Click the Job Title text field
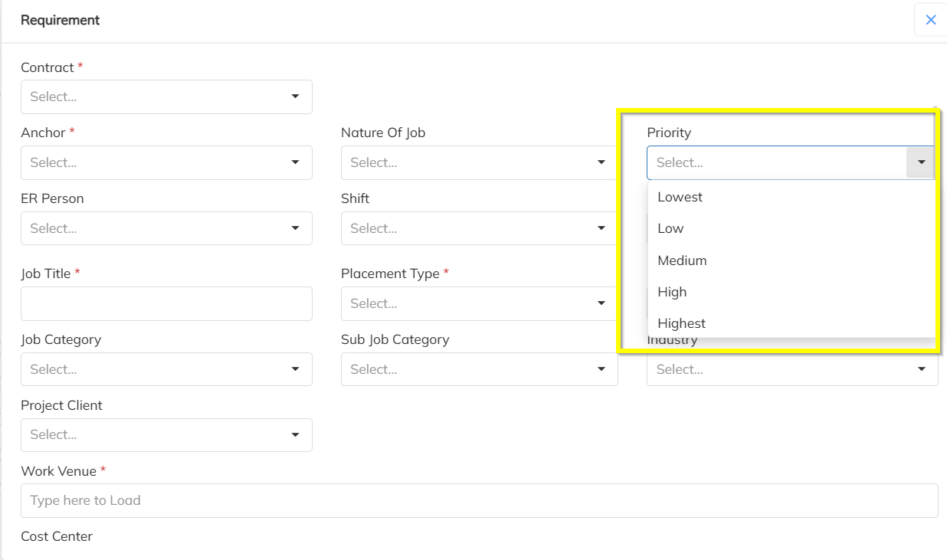This screenshot has height=560, width=947. [166, 303]
